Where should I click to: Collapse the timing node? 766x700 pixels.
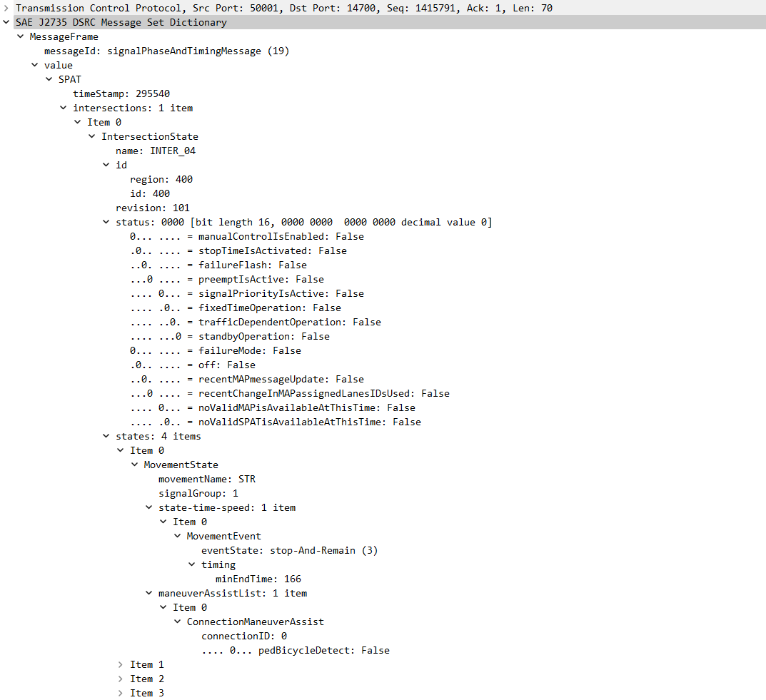coord(192,564)
